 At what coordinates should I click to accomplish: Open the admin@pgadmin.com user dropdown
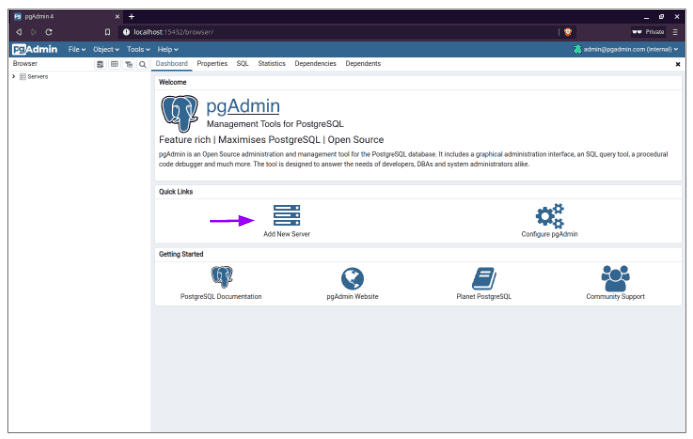(x=626, y=50)
